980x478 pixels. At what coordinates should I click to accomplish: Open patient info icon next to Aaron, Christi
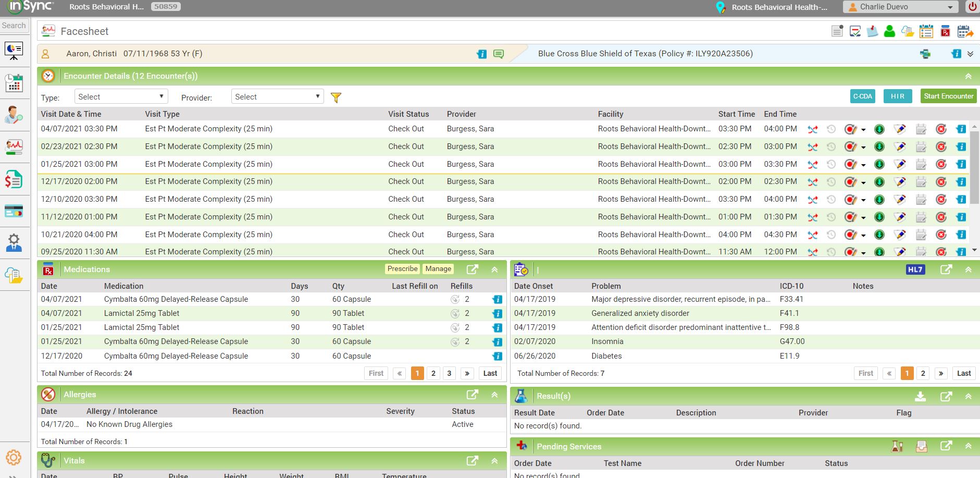pos(482,54)
